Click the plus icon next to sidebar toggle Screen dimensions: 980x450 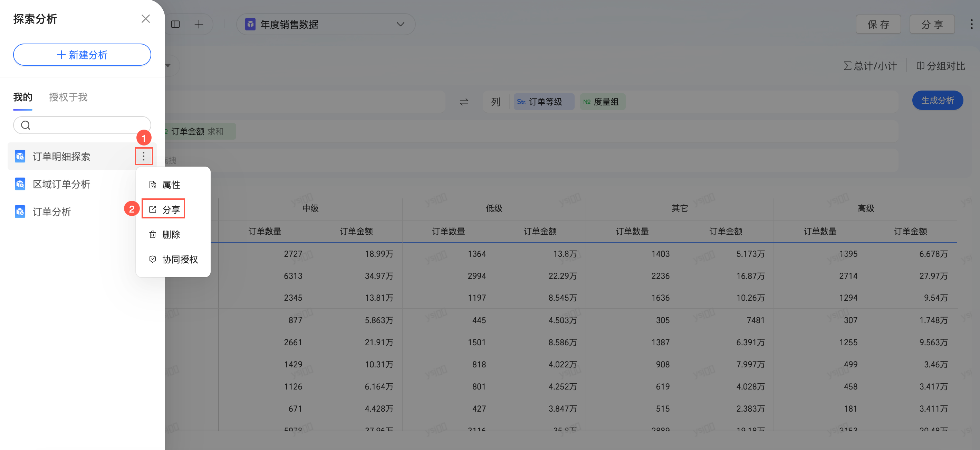pyautogui.click(x=199, y=24)
